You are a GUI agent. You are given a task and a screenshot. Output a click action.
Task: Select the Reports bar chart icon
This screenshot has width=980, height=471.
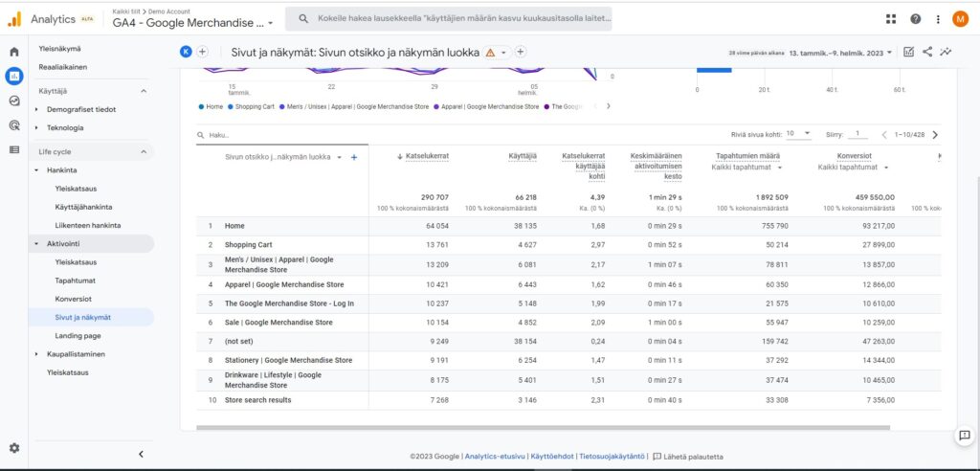point(13,77)
